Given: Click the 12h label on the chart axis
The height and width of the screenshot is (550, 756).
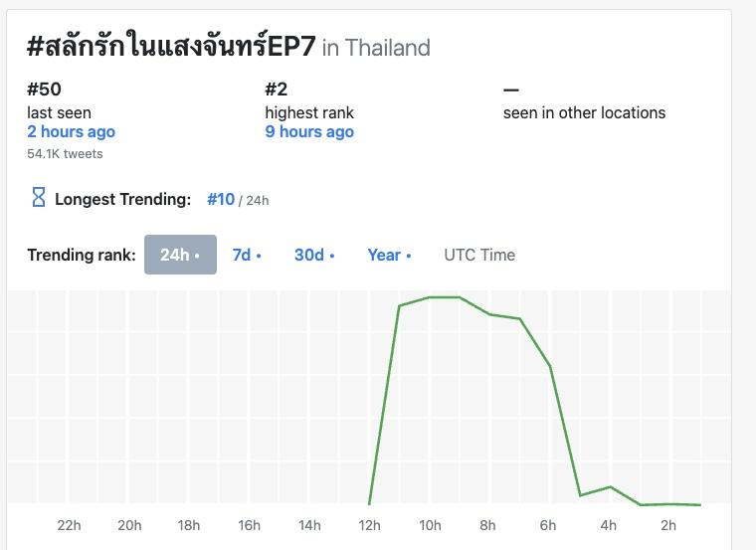Looking at the screenshot, I should 369,525.
